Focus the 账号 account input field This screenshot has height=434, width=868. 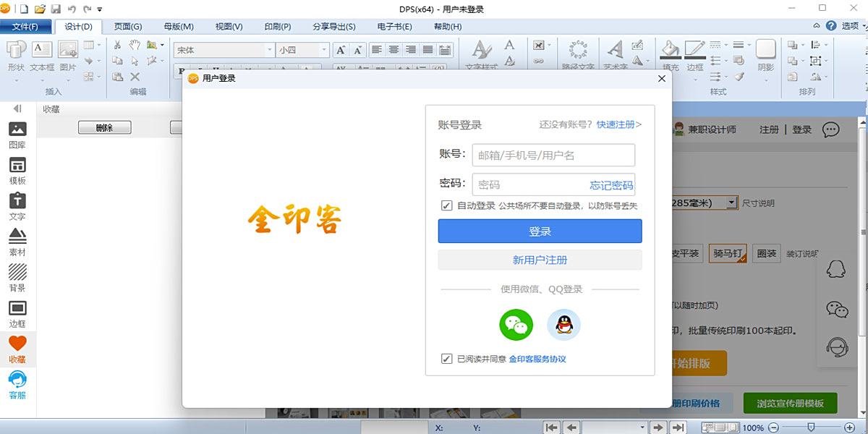[553, 155]
